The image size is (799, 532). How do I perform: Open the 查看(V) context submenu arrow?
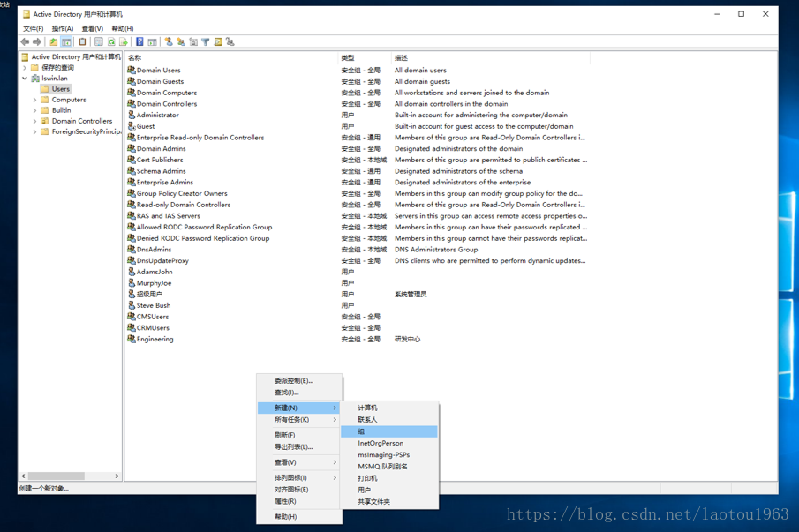(335, 462)
